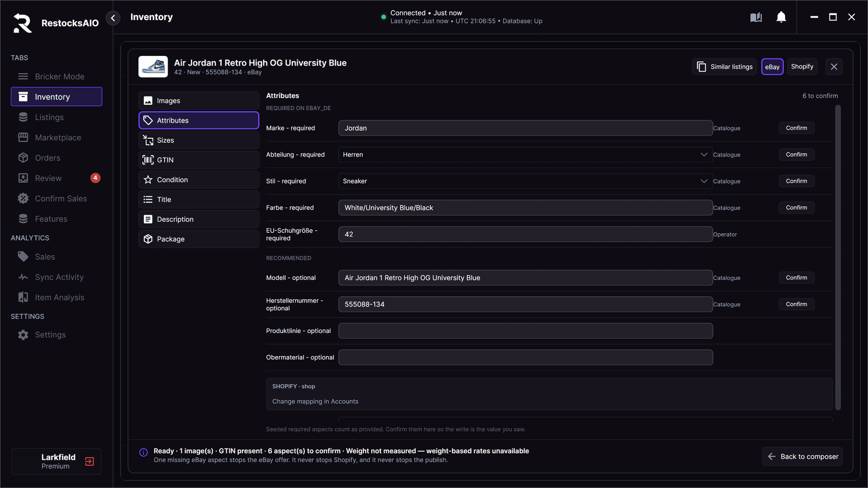Go to the Listings tab
The width and height of the screenshot is (868, 488).
56,117
